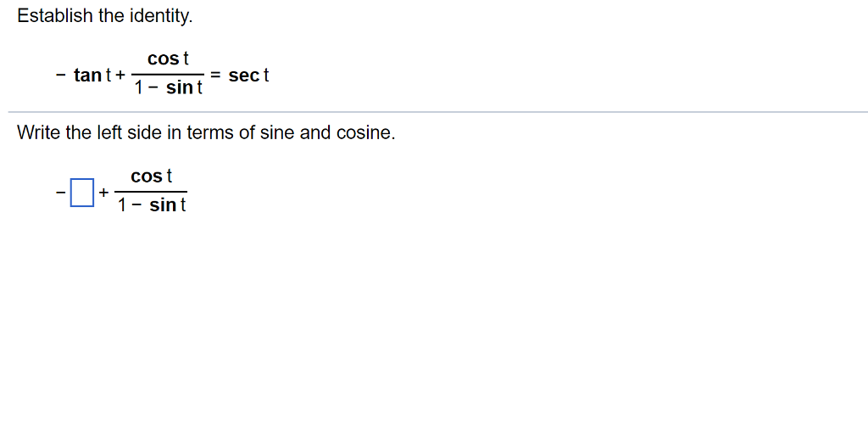Click the empty answer input box
This screenshot has width=868, height=448.
[x=81, y=193]
